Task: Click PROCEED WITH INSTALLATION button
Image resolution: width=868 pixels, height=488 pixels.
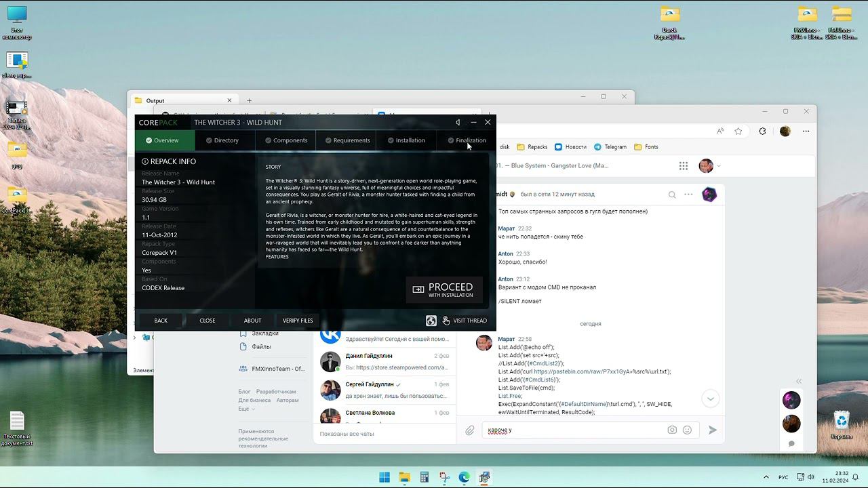Action: point(444,289)
